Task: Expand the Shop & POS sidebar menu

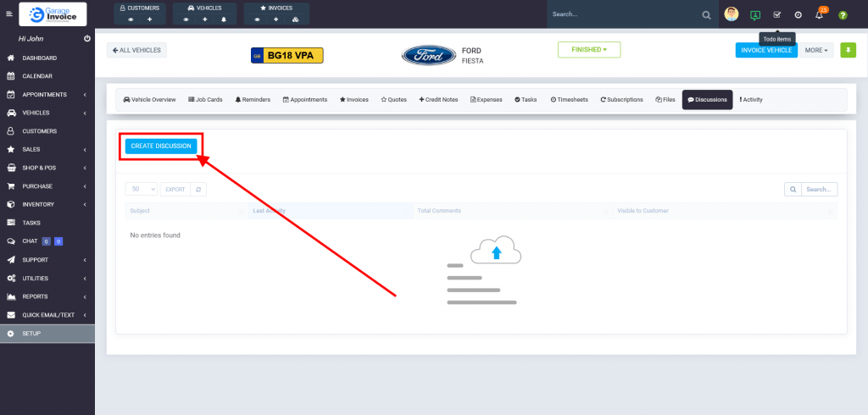Action: click(47, 168)
